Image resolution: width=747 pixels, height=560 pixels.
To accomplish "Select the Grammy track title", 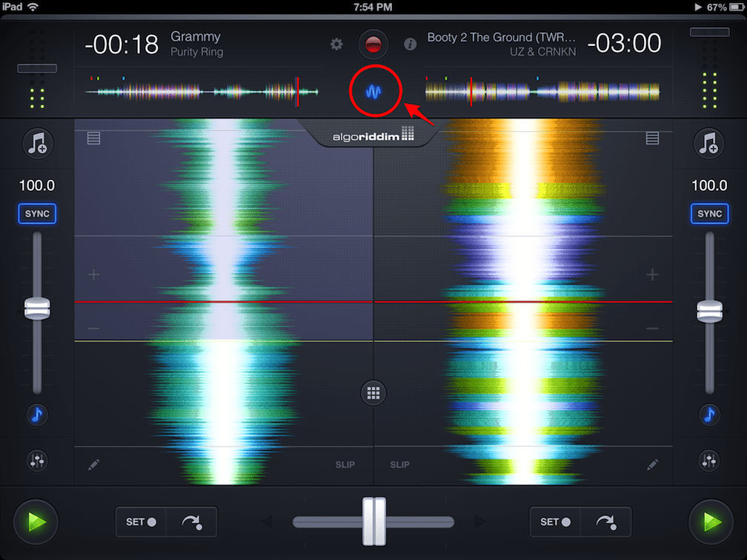I will pos(196,36).
